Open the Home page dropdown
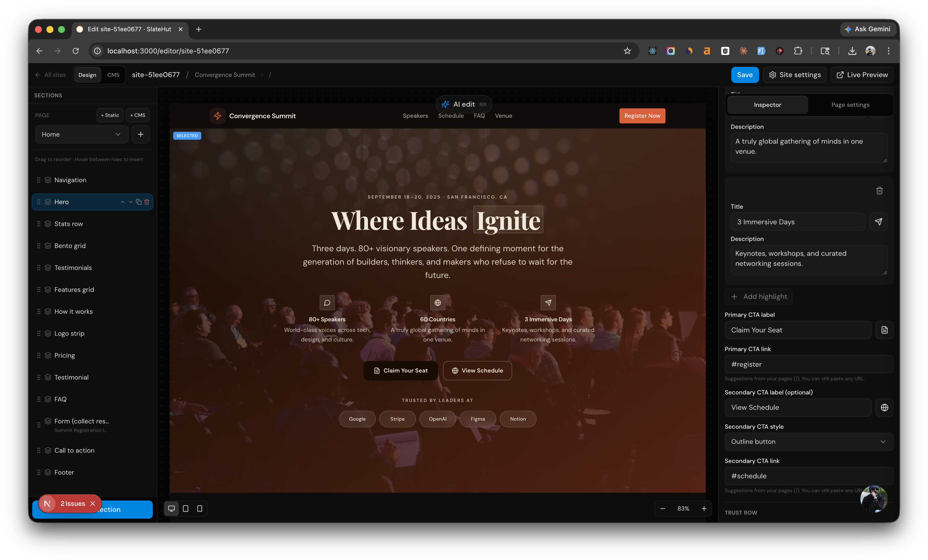Viewport: 928px width, 560px height. pyautogui.click(x=81, y=134)
